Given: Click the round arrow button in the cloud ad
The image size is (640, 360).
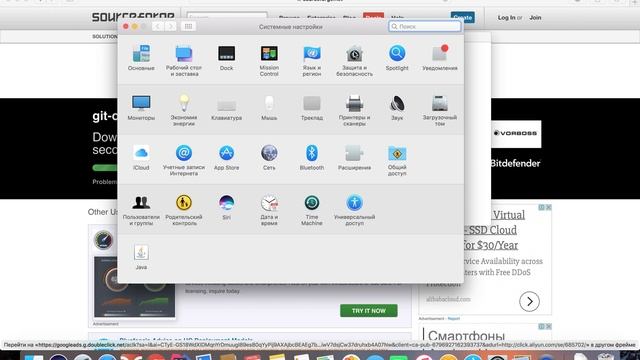Looking at the screenshot, I should 529,302.
